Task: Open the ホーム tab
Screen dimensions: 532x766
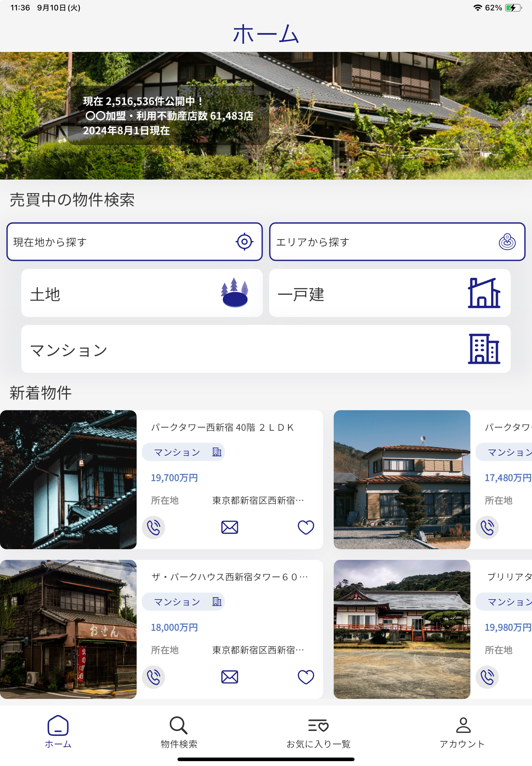Action: 58,732
